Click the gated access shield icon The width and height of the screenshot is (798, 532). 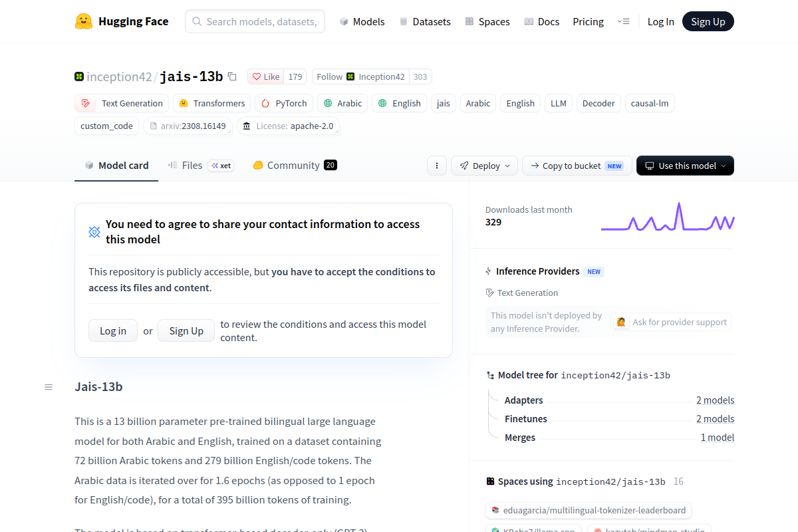94,232
